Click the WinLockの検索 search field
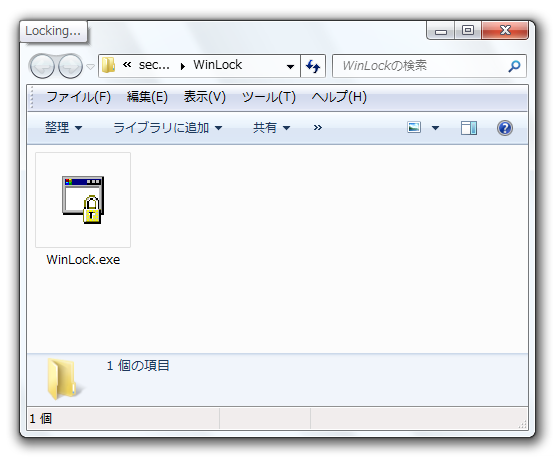Image resolution: width=557 pixels, height=461 pixels. (424, 66)
